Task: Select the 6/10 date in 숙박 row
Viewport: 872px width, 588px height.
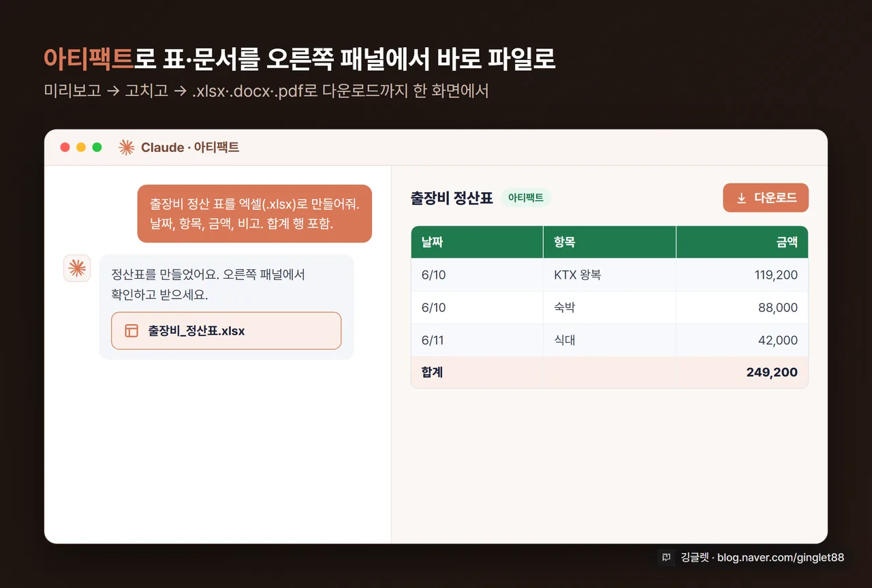Action: pyautogui.click(x=477, y=308)
